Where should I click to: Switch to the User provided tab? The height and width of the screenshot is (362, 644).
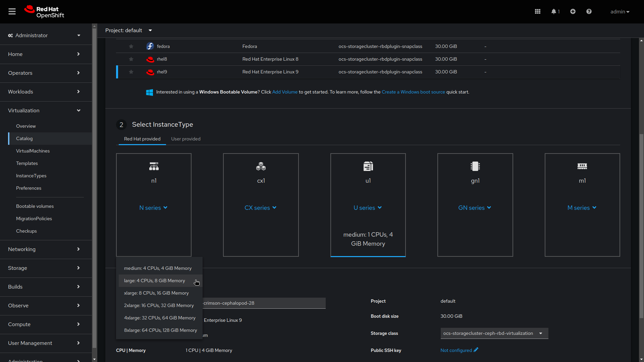pos(185,139)
